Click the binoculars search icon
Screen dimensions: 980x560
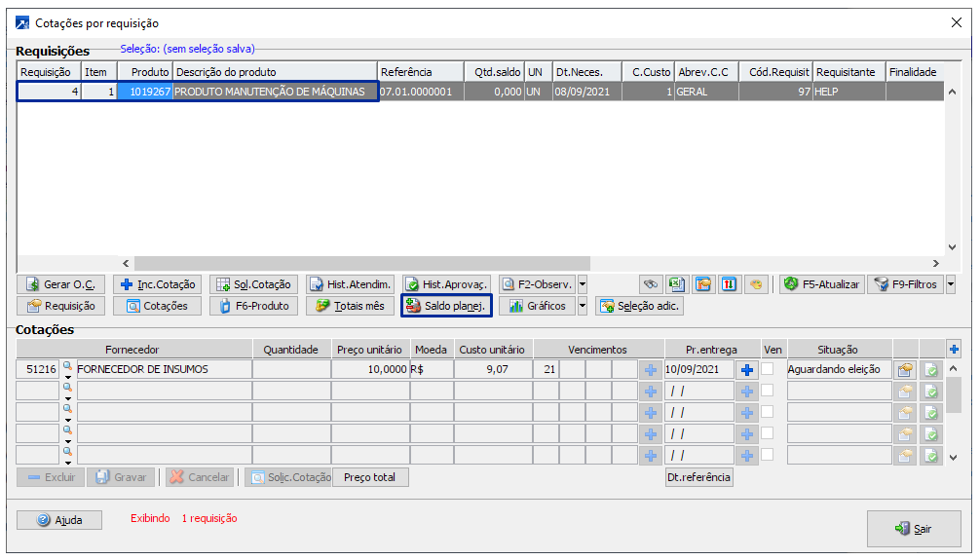650,284
